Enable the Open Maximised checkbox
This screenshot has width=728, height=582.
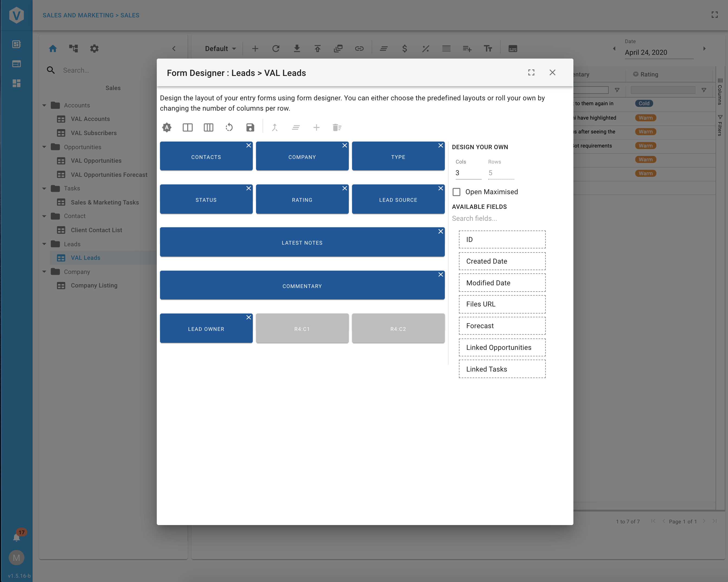[456, 192]
